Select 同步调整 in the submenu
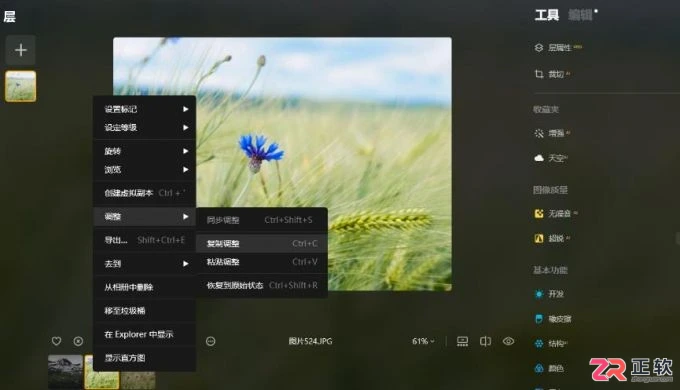The width and height of the screenshot is (680, 390). (262, 220)
